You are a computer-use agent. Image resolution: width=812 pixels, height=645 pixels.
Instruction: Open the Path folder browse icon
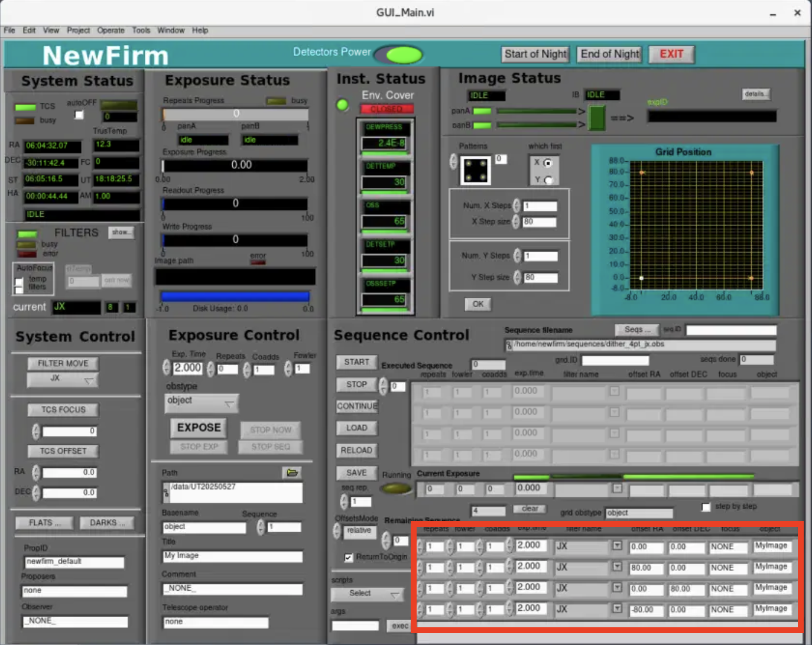point(292,473)
